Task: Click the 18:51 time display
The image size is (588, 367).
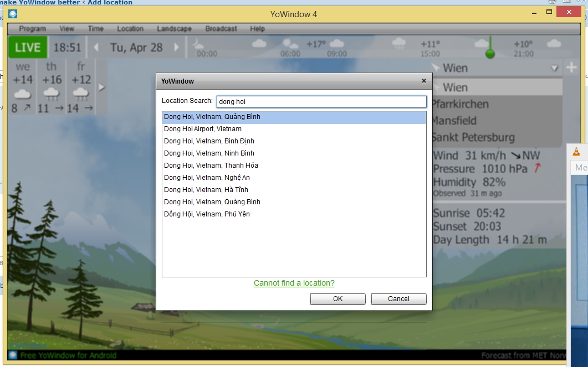Action: point(67,48)
